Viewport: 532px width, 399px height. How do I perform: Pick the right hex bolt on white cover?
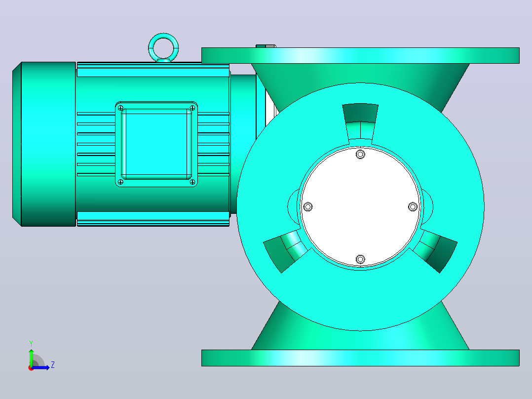[413, 207]
